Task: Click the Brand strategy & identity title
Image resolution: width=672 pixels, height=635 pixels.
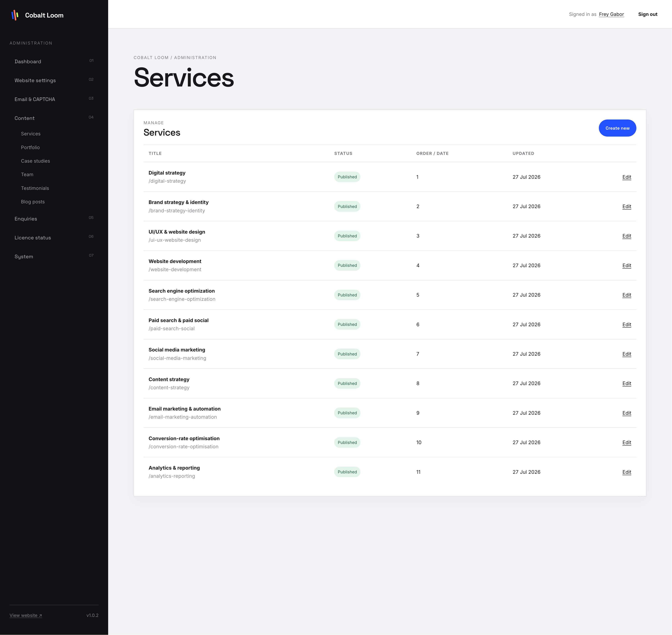Action: (178, 202)
